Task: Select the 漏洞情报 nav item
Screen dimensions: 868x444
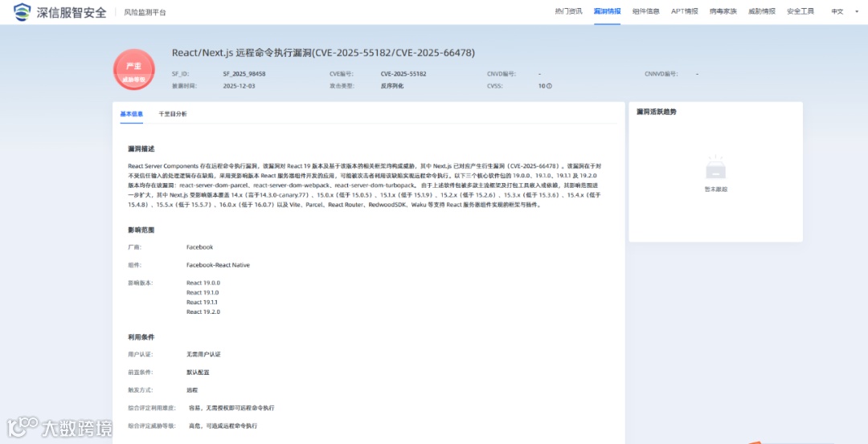Action: [608, 11]
